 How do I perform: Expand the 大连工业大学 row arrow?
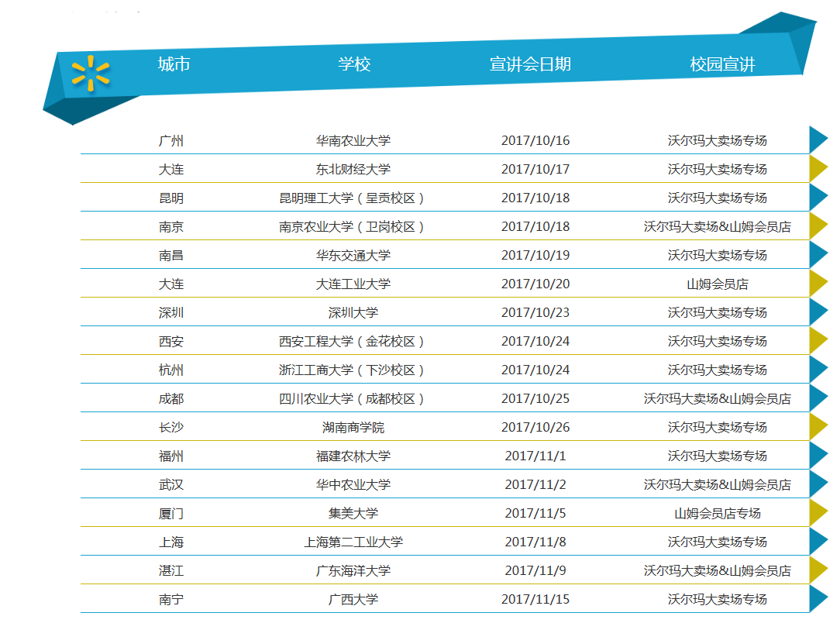818,284
